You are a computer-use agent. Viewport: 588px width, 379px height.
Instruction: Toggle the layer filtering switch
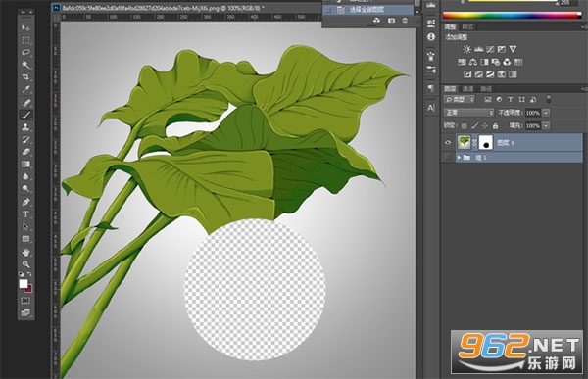point(549,99)
